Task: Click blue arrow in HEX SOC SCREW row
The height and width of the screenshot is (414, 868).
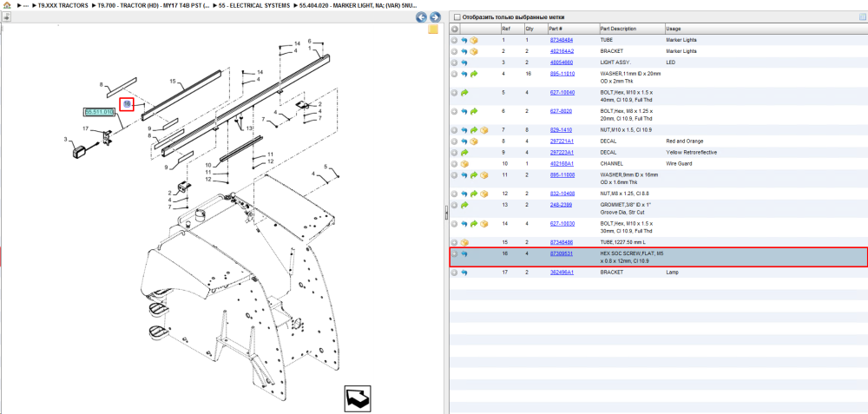Action: 464,254
